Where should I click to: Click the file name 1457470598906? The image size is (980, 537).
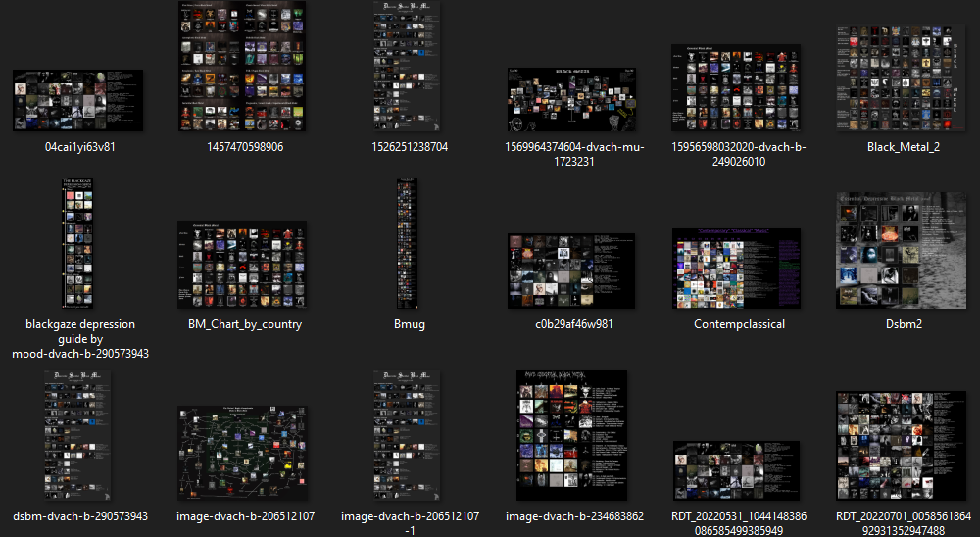click(245, 147)
